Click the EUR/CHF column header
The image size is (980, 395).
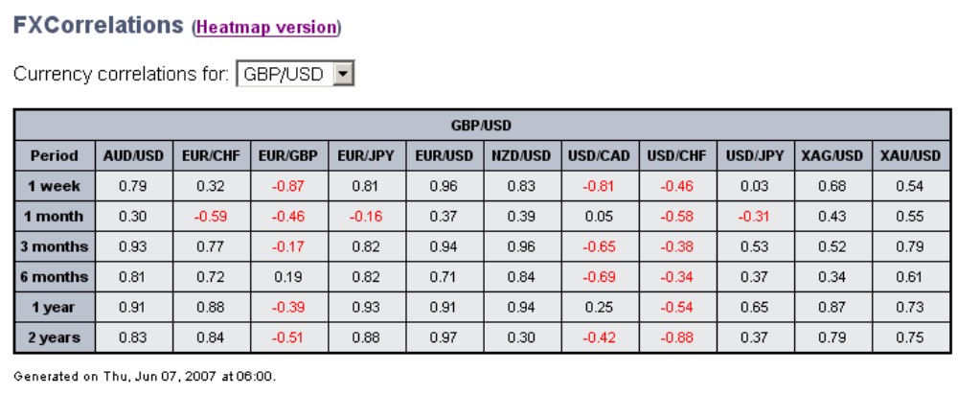click(211, 156)
